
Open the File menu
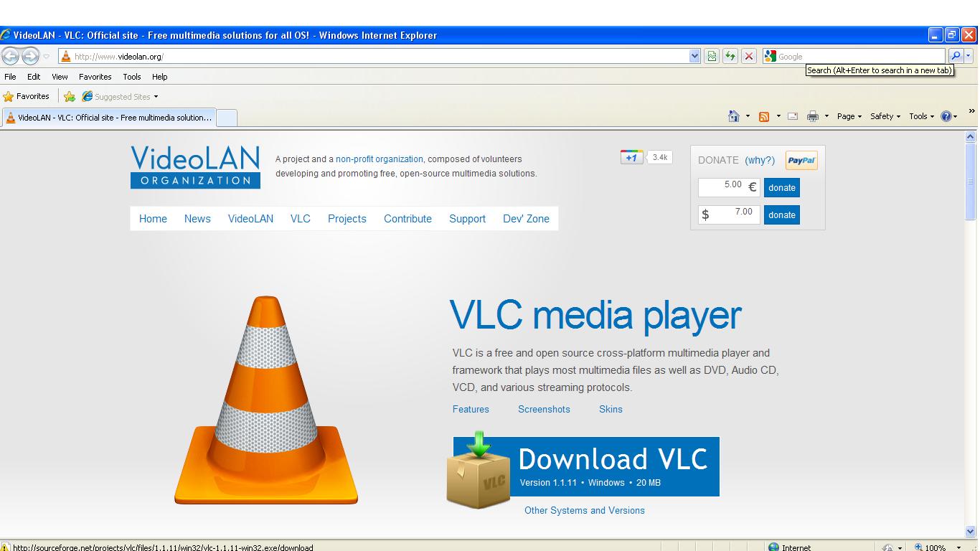[x=10, y=77]
